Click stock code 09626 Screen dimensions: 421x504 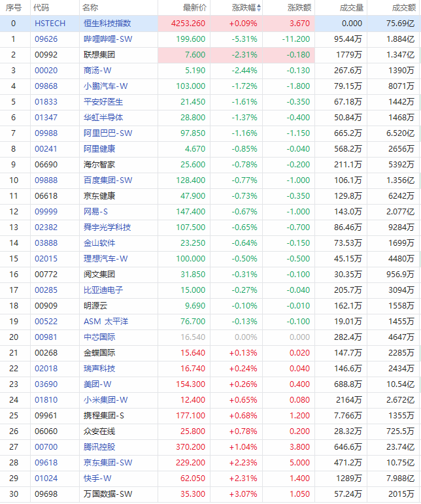pyautogui.click(x=46, y=39)
